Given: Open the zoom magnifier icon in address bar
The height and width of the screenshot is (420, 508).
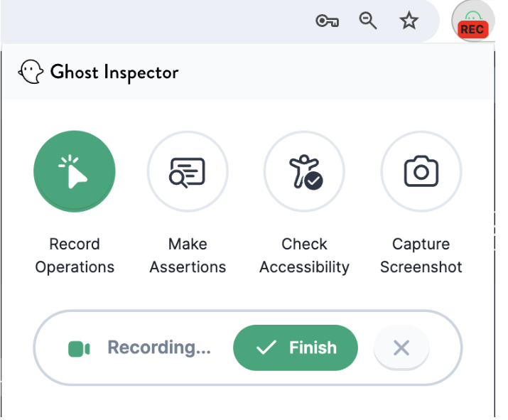Looking at the screenshot, I should click(368, 21).
